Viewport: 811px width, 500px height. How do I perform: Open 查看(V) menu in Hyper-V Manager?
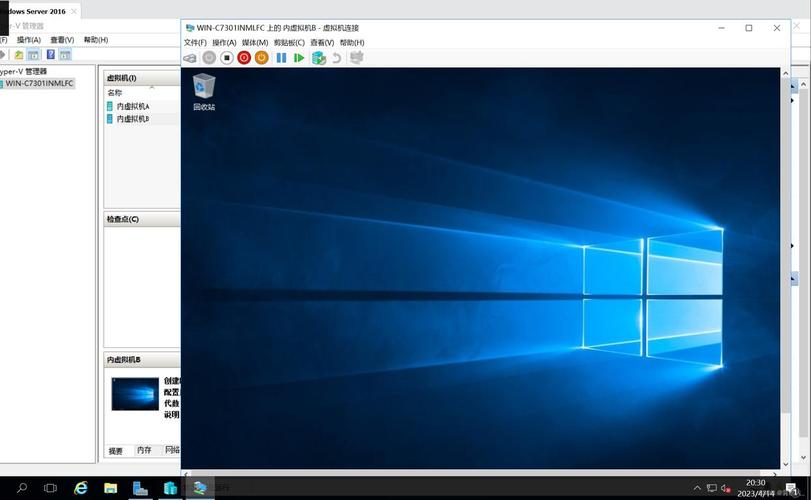click(62, 40)
